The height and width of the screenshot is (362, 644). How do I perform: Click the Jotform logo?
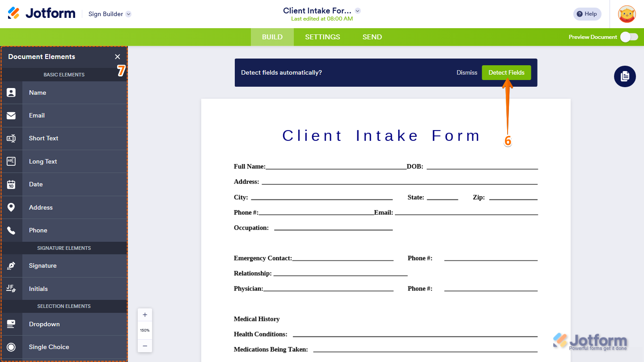(x=42, y=13)
